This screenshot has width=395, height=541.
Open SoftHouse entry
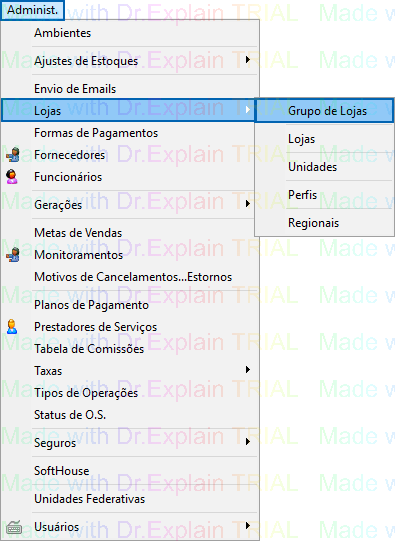130,471
